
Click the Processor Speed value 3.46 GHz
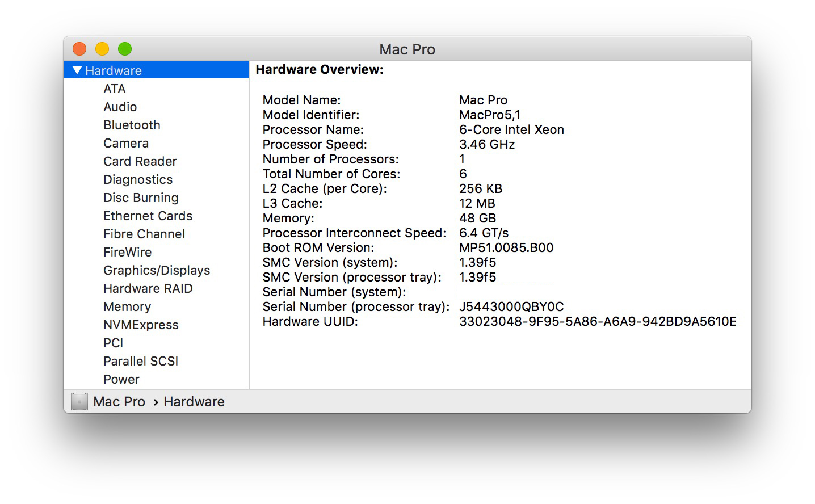click(x=487, y=145)
